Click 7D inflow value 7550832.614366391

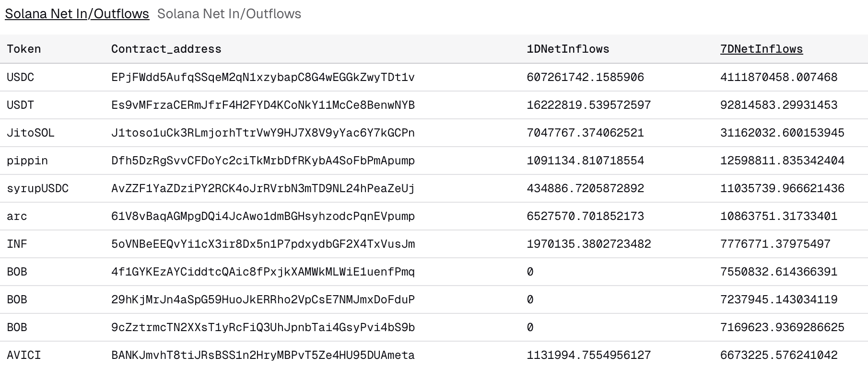click(x=779, y=272)
